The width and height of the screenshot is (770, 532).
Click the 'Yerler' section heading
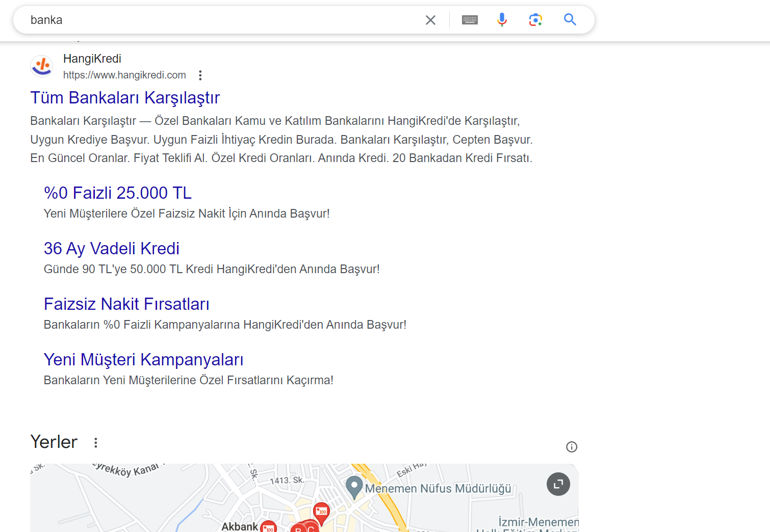[54, 442]
